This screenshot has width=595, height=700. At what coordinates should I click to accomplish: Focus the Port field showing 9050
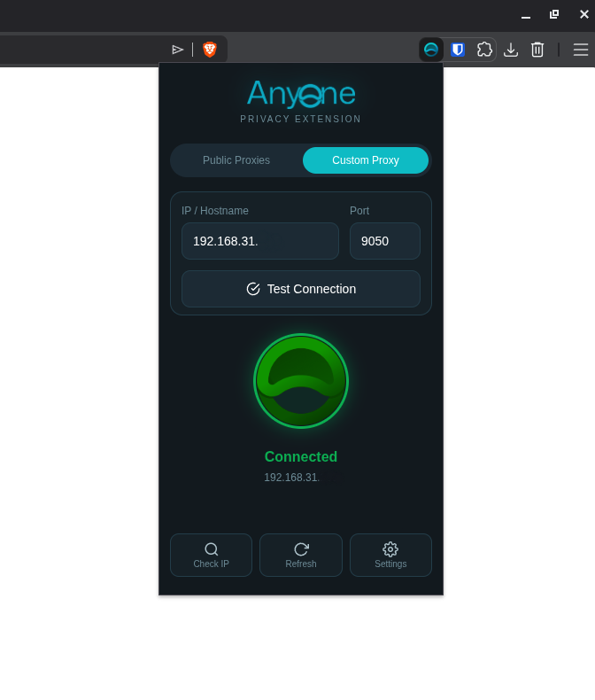pos(385,241)
